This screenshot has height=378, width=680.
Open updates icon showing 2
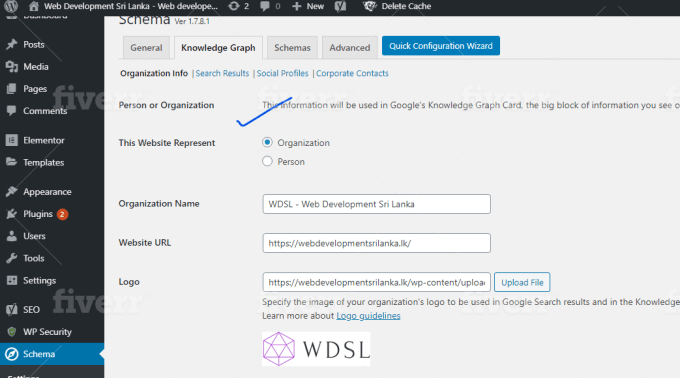point(234,6)
